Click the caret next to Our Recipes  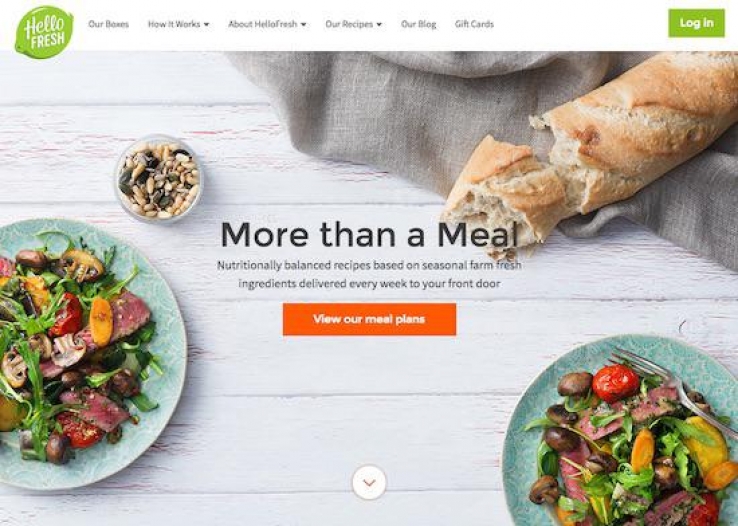379,24
